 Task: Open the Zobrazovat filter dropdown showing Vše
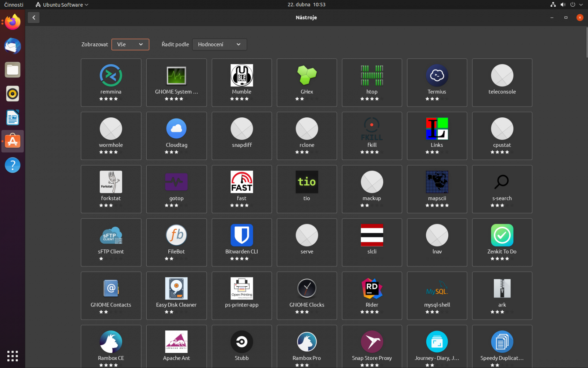[x=130, y=44]
